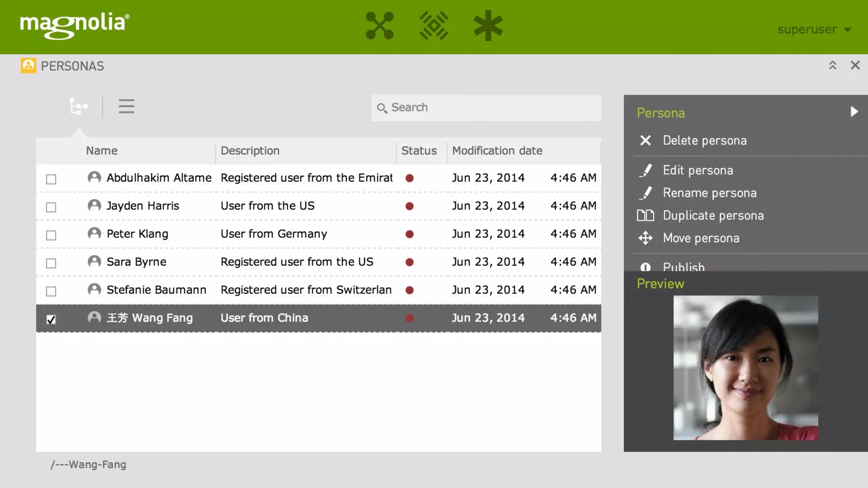Uncheck the Wang Fang row checkbox

(51, 319)
